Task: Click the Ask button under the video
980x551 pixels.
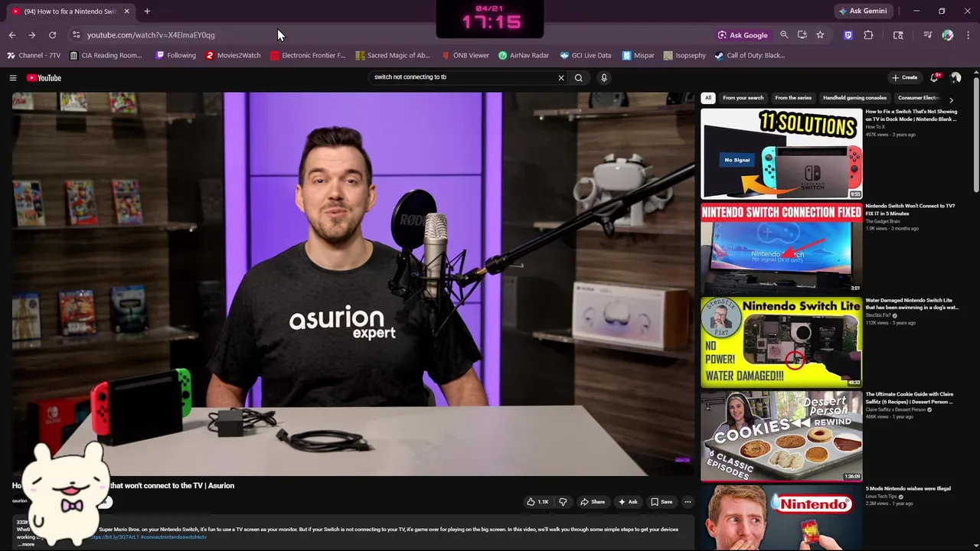Action: pyautogui.click(x=628, y=502)
